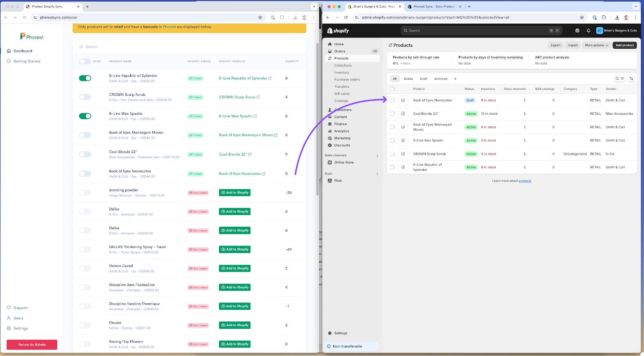Expand the Sales channels section
This screenshot has width=644, height=356.
click(x=377, y=155)
